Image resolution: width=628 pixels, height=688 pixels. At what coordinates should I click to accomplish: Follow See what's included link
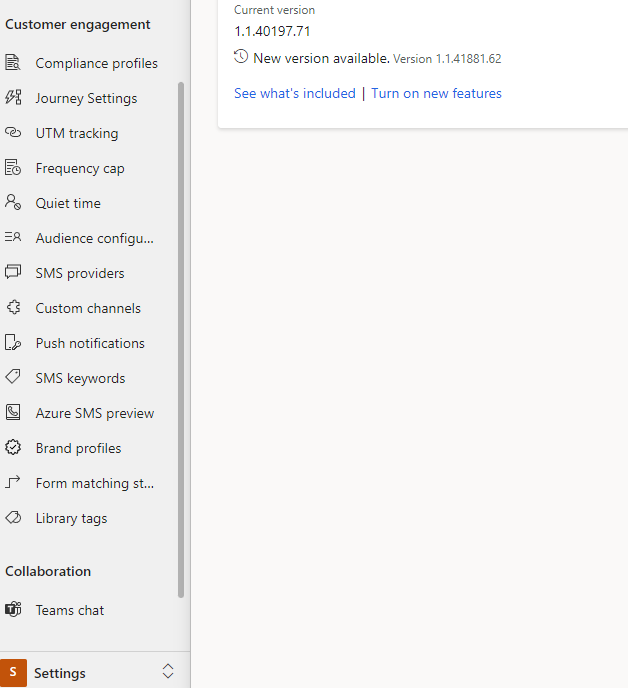295,93
